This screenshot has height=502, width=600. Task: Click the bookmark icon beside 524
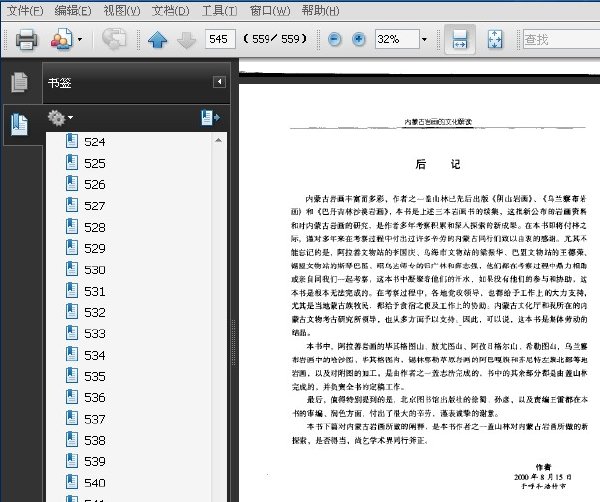click(72, 141)
